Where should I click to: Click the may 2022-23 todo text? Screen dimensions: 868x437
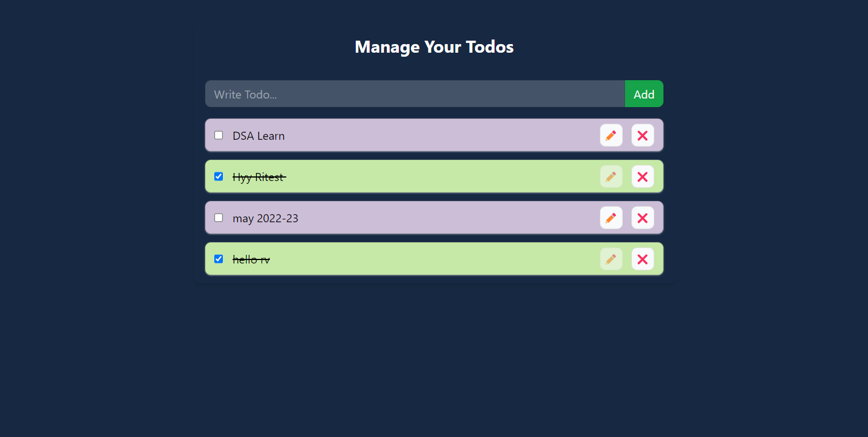tap(265, 218)
